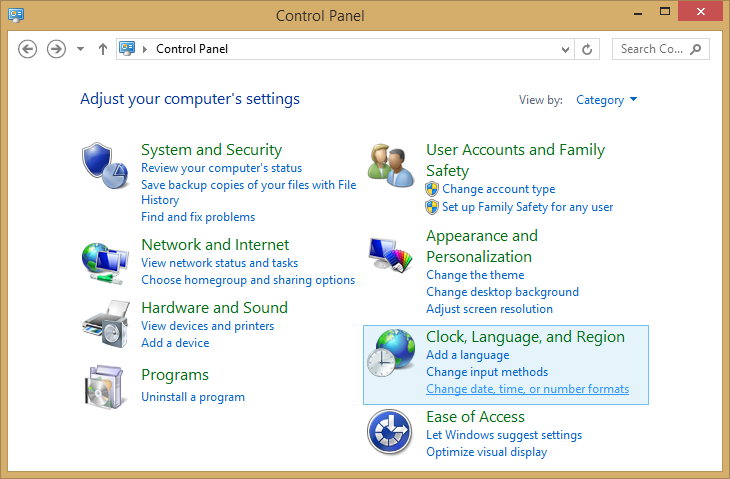Open Uninstall a program link
730x479 pixels.
click(x=193, y=397)
